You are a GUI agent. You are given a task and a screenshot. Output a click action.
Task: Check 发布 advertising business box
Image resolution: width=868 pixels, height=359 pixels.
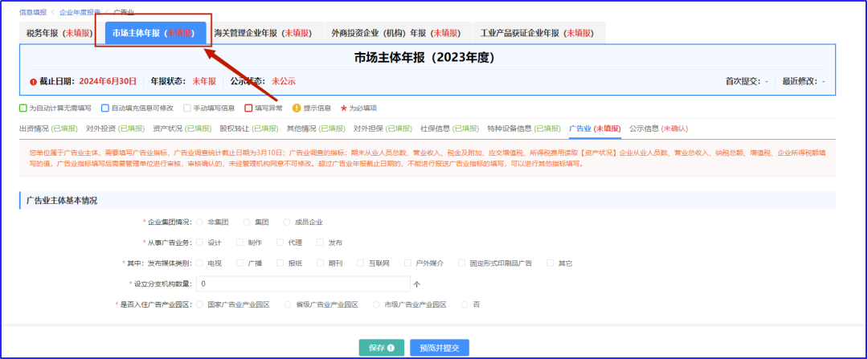click(320, 243)
